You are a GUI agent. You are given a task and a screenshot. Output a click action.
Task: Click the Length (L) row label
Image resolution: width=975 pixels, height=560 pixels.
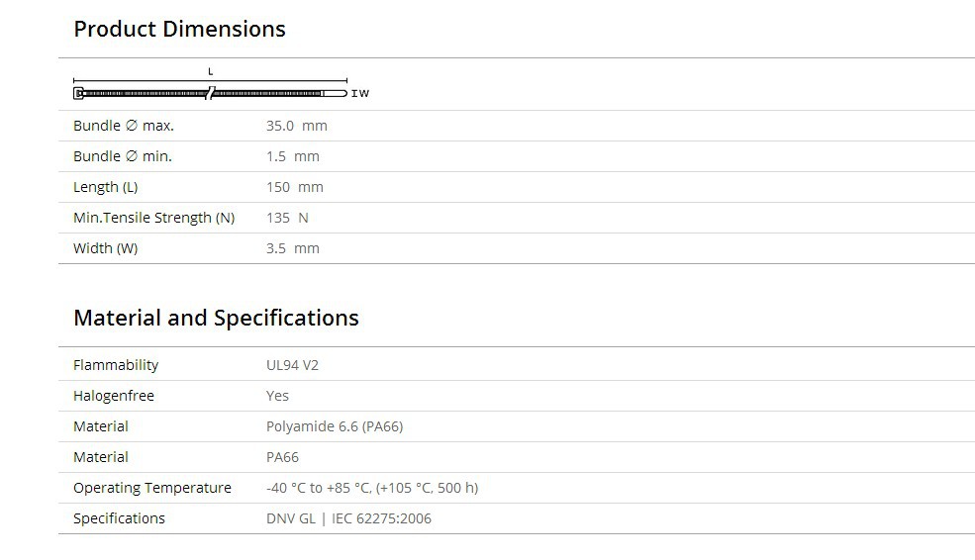click(x=106, y=187)
